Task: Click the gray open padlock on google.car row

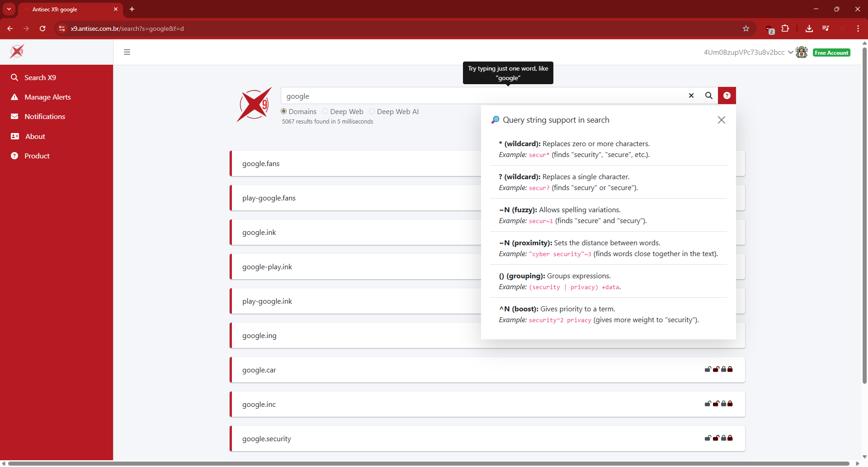Action: [x=708, y=369]
